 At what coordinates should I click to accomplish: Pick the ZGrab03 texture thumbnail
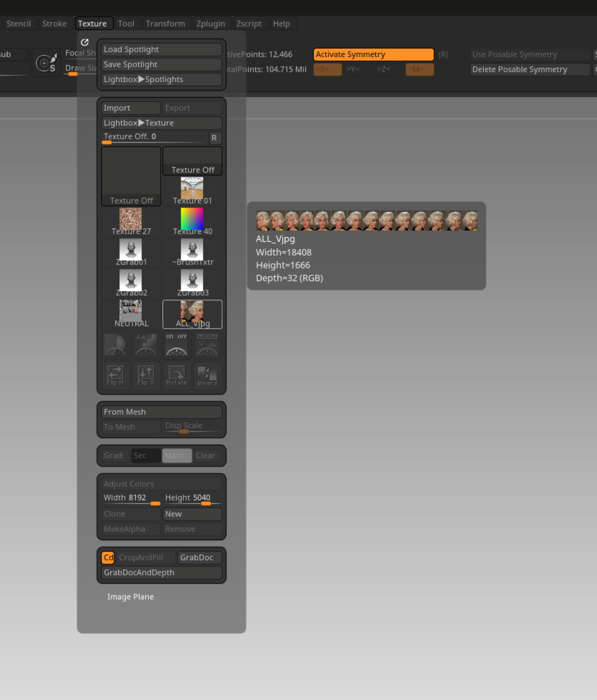tap(193, 283)
